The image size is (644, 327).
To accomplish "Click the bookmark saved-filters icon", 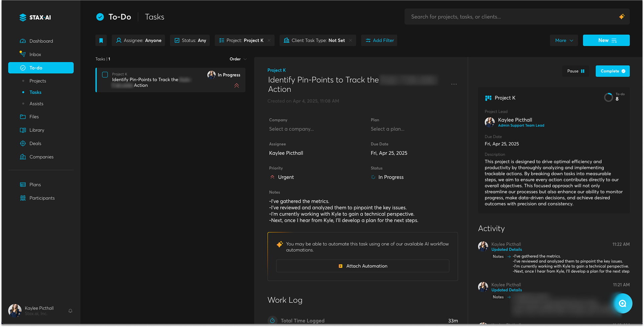I will click(101, 40).
